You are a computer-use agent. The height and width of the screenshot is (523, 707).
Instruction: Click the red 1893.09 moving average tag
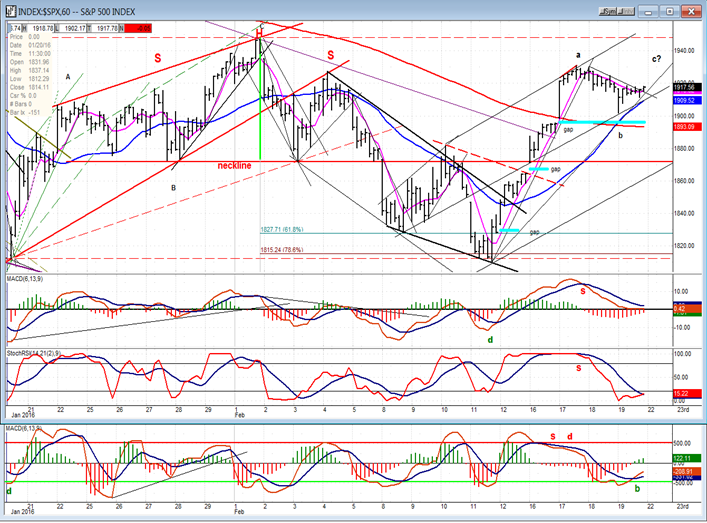pos(687,127)
